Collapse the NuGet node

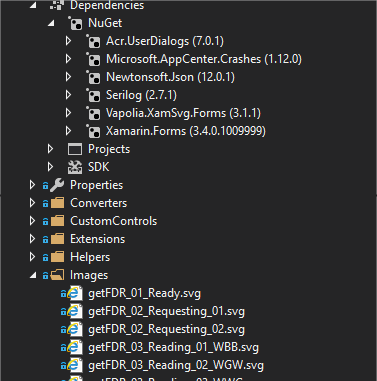(51, 23)
